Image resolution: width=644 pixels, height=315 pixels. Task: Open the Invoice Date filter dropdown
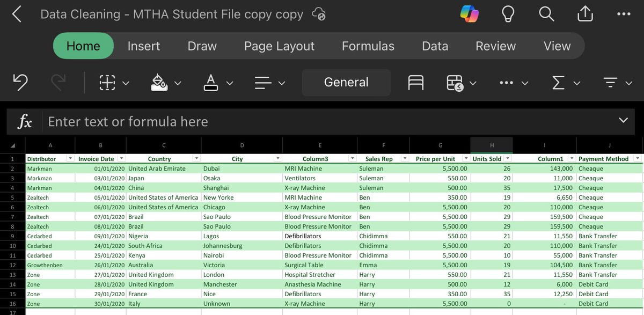tap(121, 159)
